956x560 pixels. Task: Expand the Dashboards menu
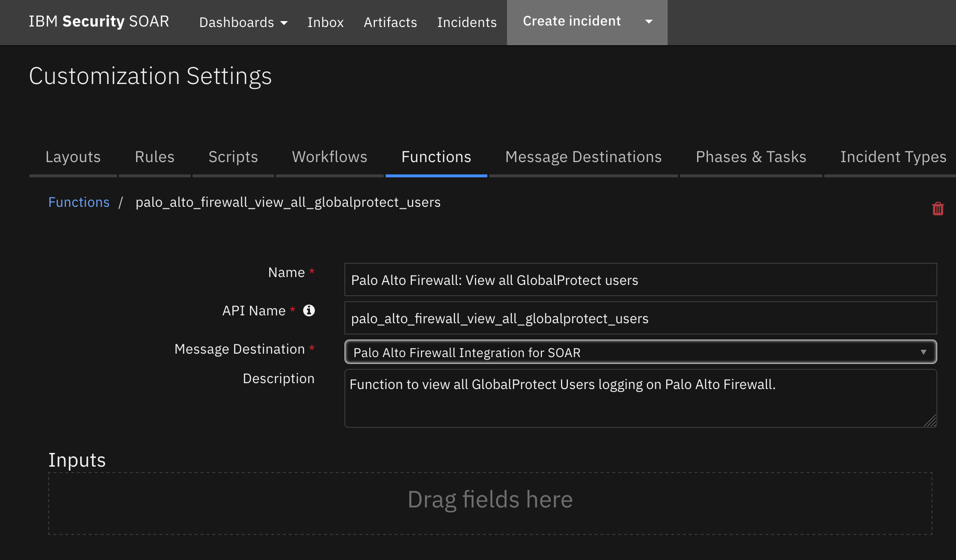[x=243, y=23]
